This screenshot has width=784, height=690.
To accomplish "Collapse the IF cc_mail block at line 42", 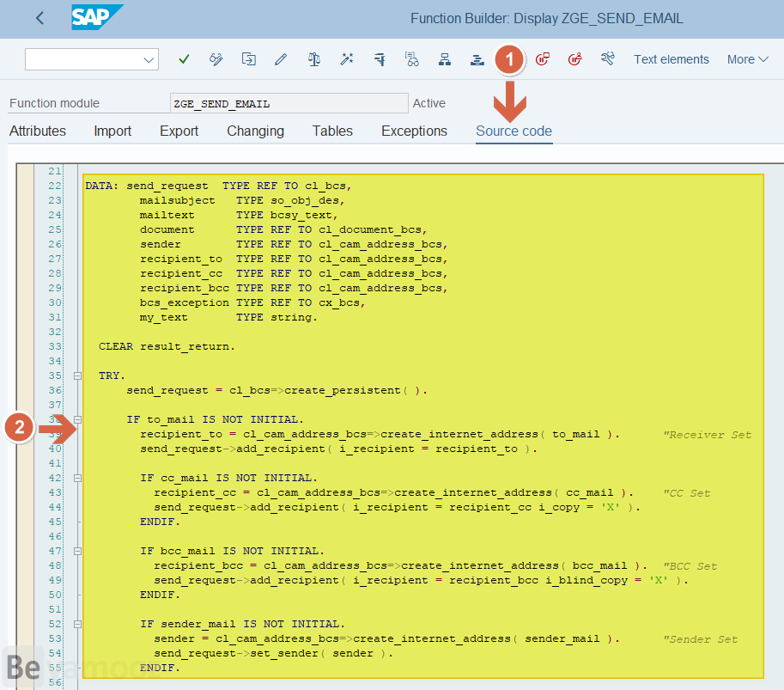I will (x=77, y=478).
